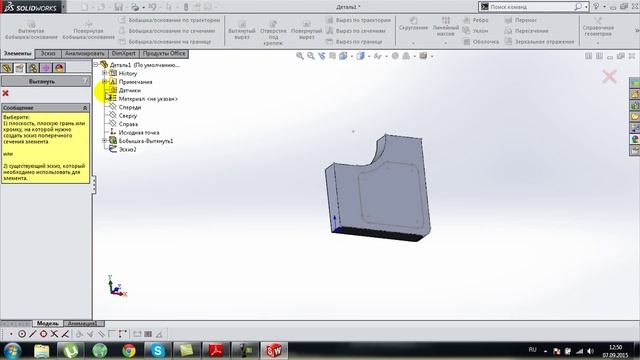Click the Вытянутая бобышка/основание tool
The image size is (640, 360).
31,30
